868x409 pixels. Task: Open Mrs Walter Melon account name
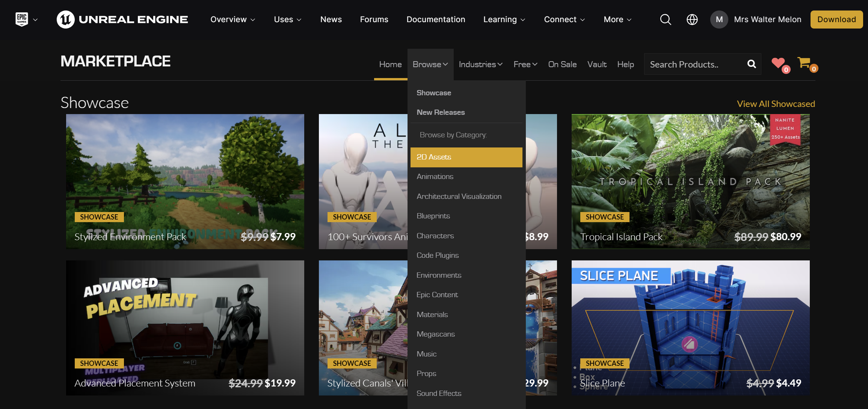click(768, 20)
